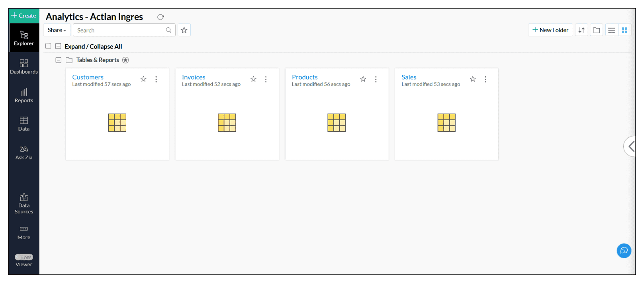Open the Products table link
The image size is (644, 283).
pyautogui.click(x=305, y=77)
